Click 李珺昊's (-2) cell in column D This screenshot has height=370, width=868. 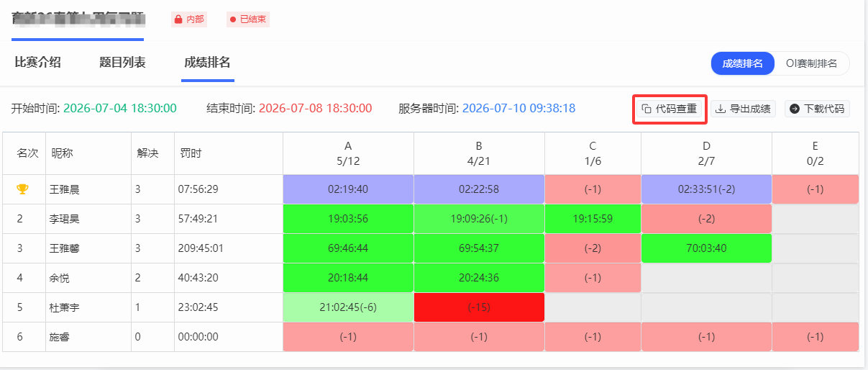point(706,219)
